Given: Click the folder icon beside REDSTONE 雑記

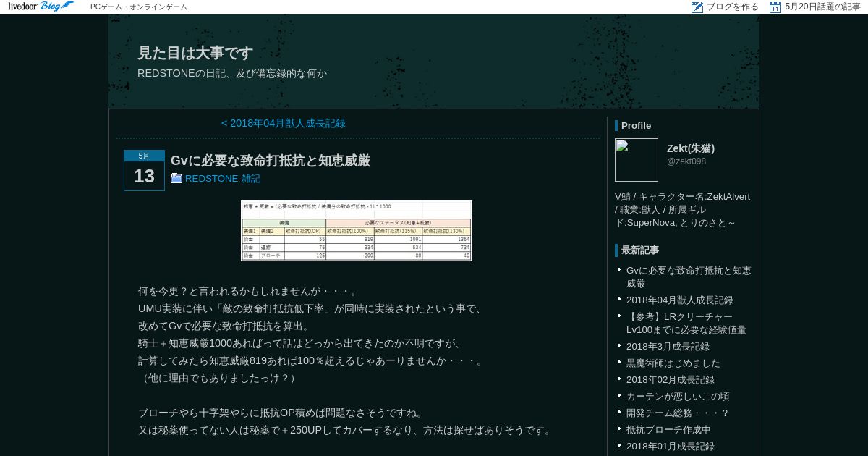Looking at the screenshot, I should 176,178.
